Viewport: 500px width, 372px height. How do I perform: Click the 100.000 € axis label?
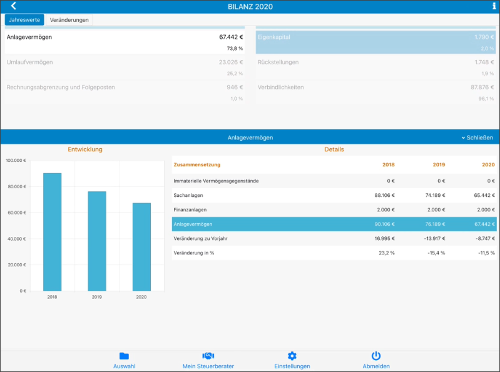pyautogui.click(x=16, y=160)
